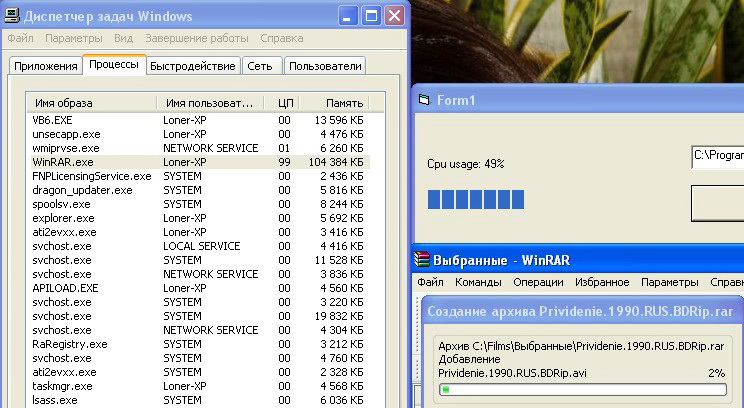This screenshot has height=408, width=744.
Task: Select the svchost.exe row owned by LOCAL SERVICE
Action: 200,246
